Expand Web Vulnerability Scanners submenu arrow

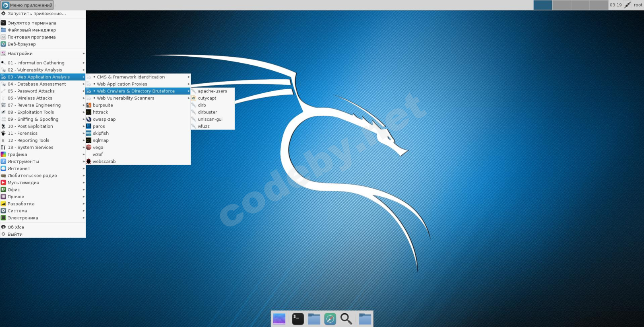tap(189, 98)
